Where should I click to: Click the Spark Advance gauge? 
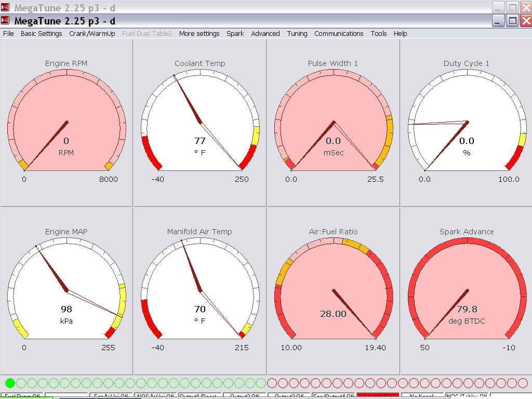click(467, 291)
